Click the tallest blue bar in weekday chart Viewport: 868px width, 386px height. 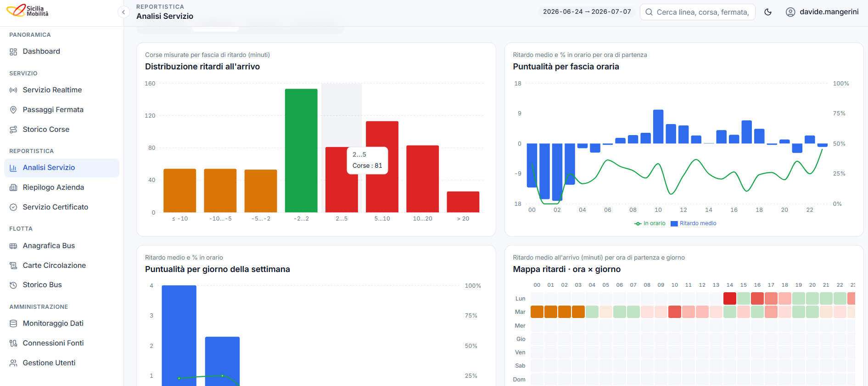pyautogui.click(x=179, y=335)
